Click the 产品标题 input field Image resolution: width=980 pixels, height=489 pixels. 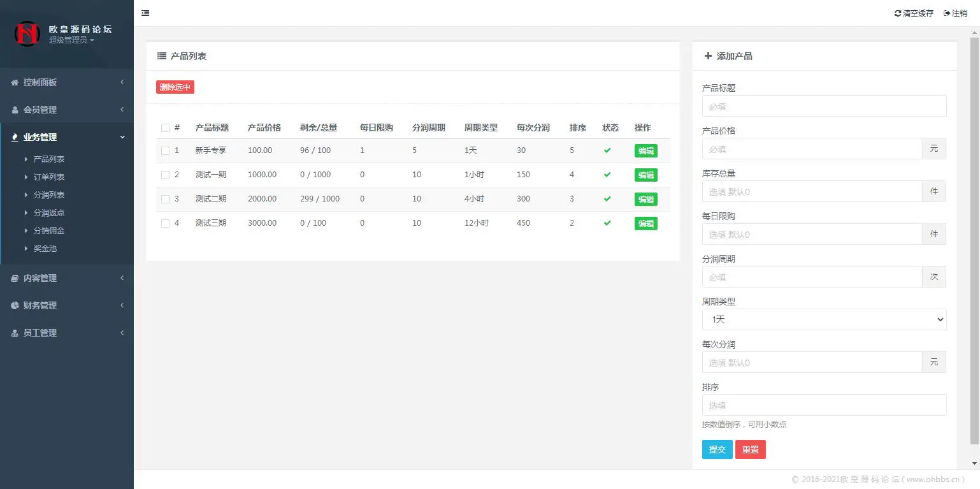pos(824,106)
